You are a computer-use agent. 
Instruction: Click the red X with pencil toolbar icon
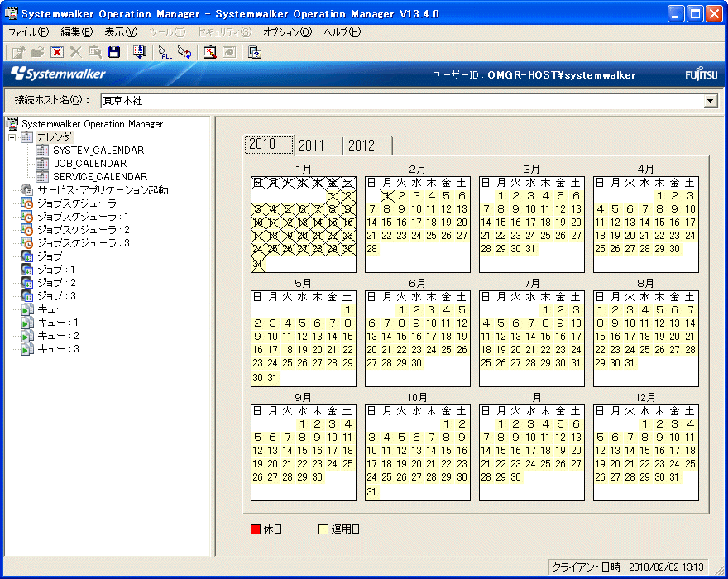210,52
